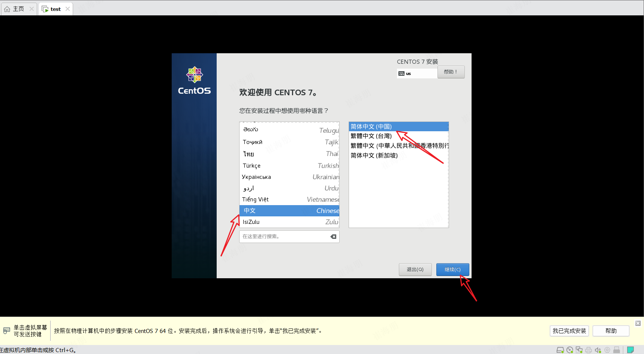644x354 pixels.
Task: Click the 继续(C) continue button
Action: [x=452, y=270]
